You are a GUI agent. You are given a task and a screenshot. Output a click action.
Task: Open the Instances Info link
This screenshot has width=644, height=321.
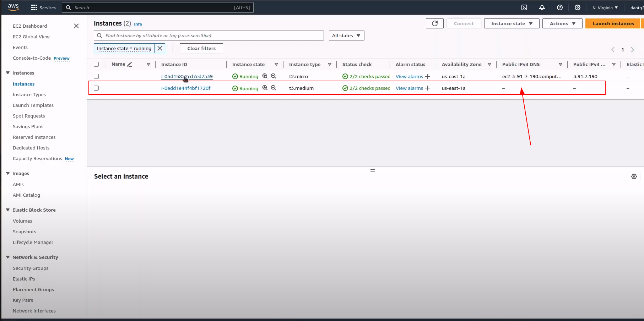coord(138,24)
